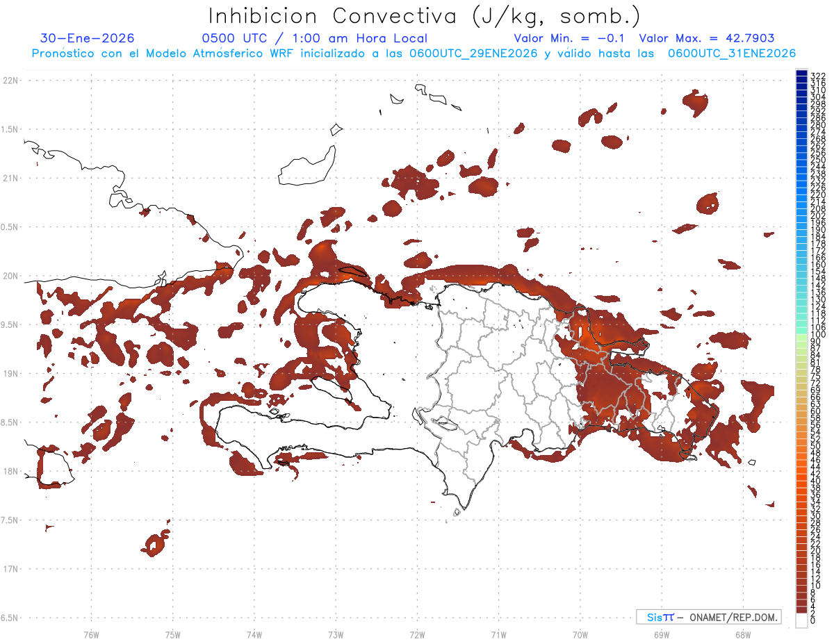
Task: Click the "22N" latitude label
Action: point(10,81)
